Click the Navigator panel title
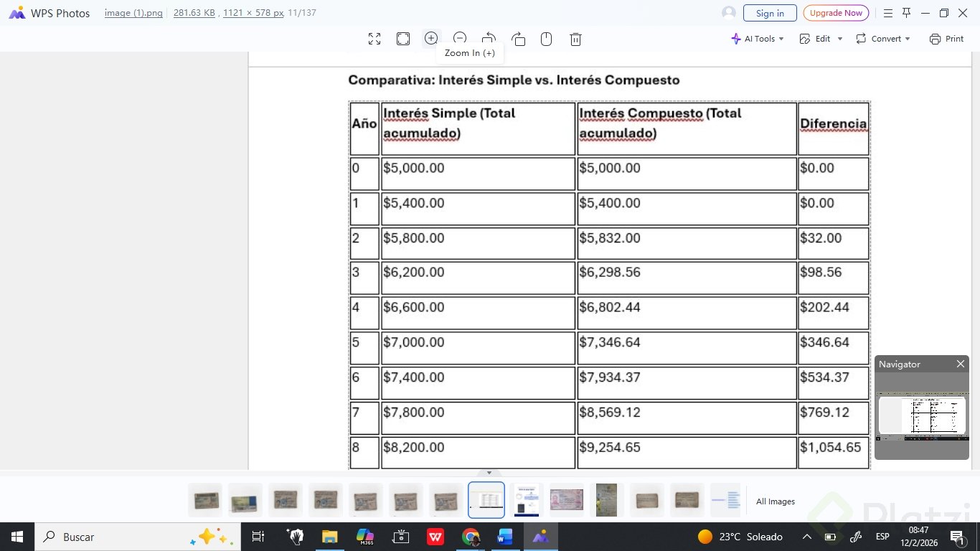980x551 pixels. pos(900,364)
